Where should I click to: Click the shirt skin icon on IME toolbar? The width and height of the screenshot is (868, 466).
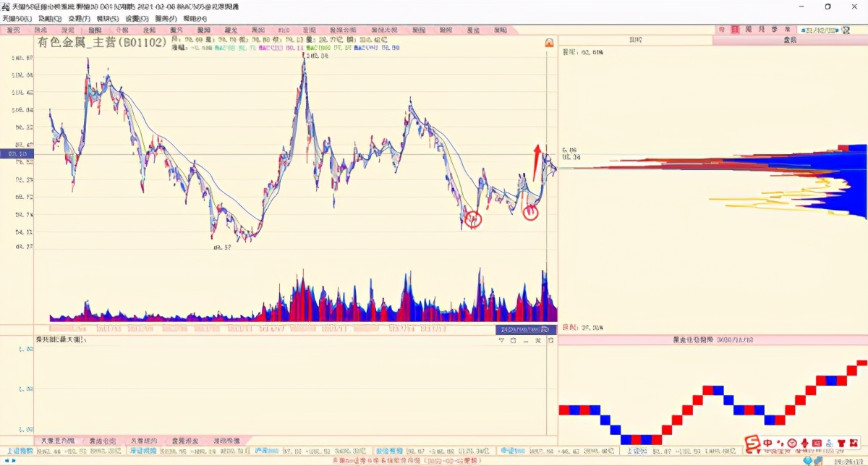click(x=842, y=443)
